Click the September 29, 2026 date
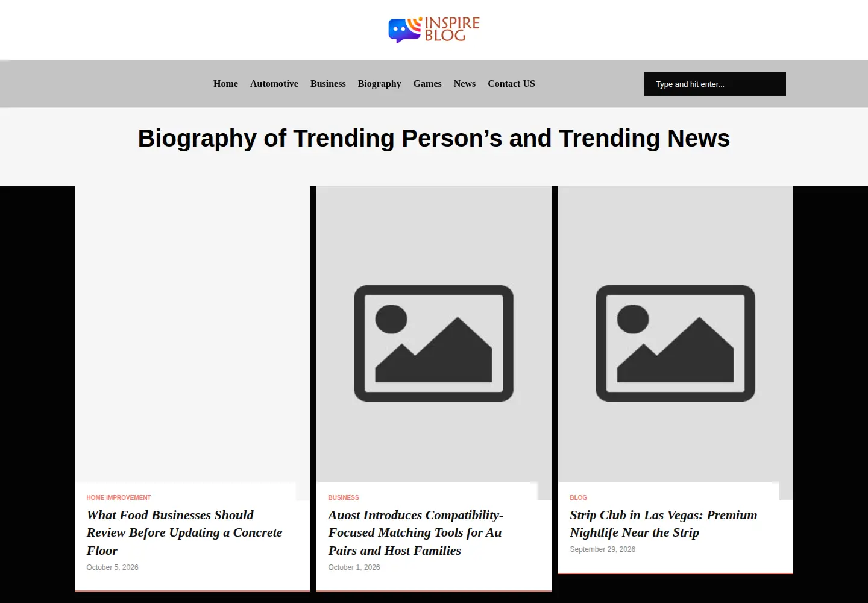The width and height of the screenshot is (868, 603). (603, 549)
